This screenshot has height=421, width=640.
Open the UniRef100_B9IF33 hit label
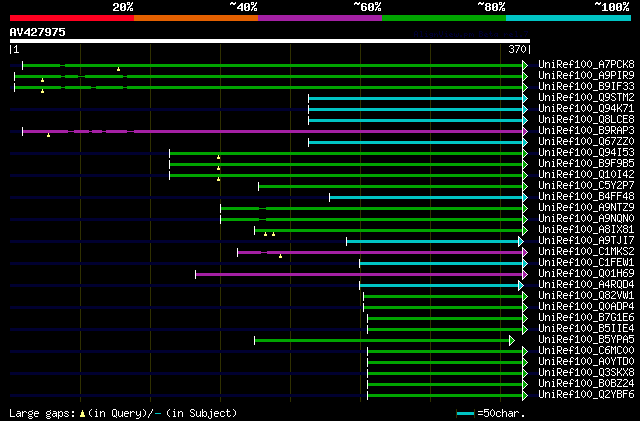tap(586, 87)
